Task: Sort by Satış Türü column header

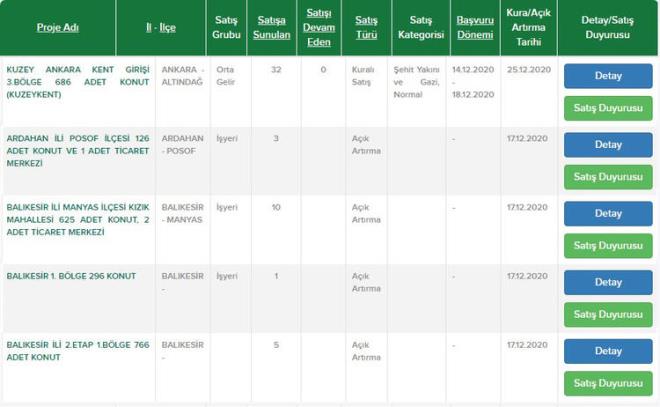Action: (x=366, y=27)
